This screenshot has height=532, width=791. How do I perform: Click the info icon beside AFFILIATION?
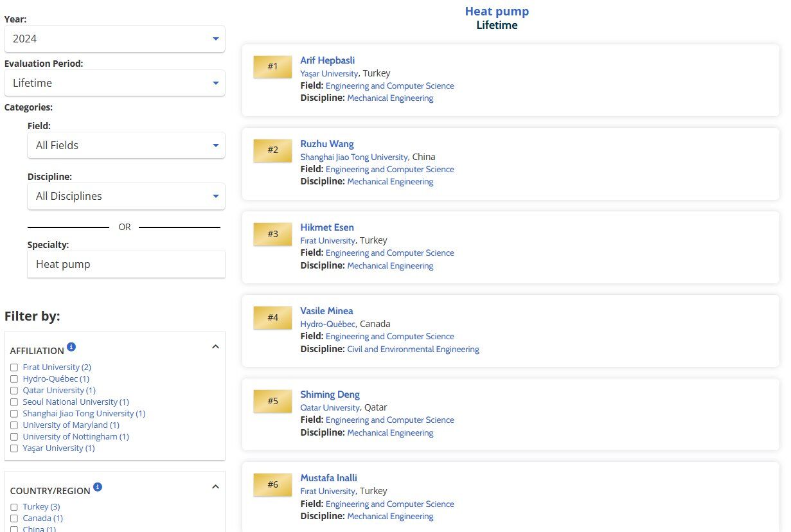pos(71,347)
